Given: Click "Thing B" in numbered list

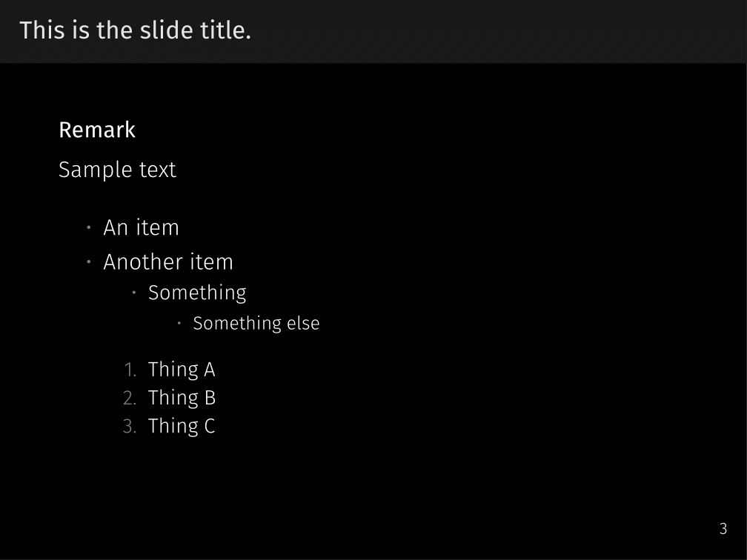Looking at the screenshot, I should [182, 398].
